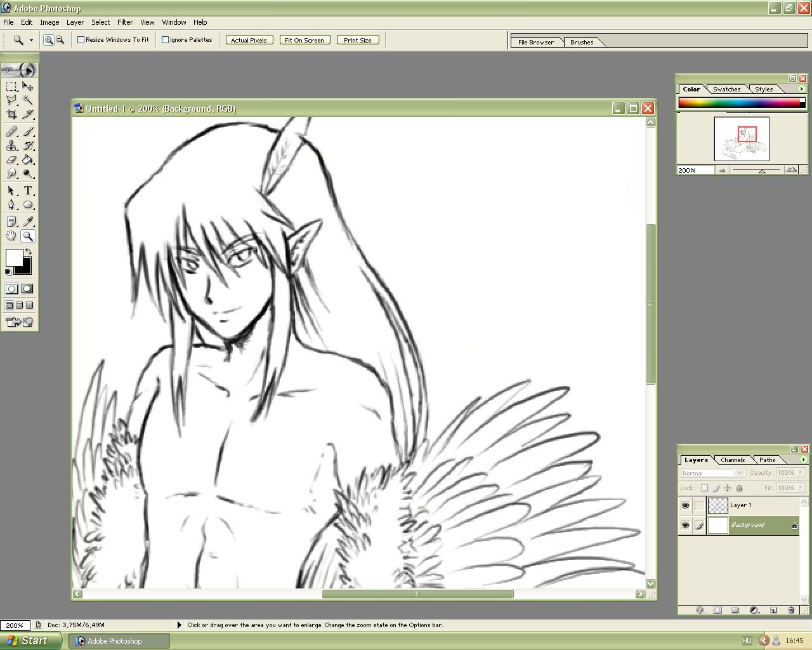812x650 pixels.
Task: Select the Magic Wand tool
Action: 28,100
